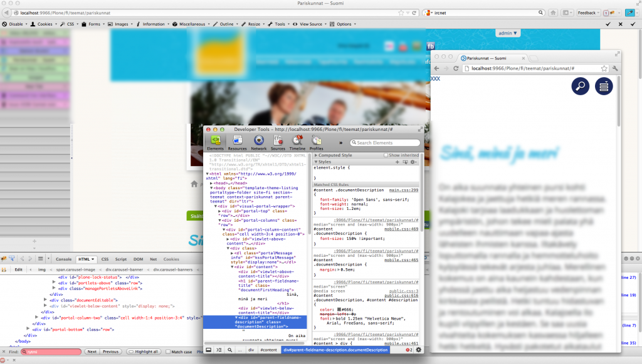Expand the portal-column-two div node
This screenshot has height=364, width=642.
(x=36, y=317)
